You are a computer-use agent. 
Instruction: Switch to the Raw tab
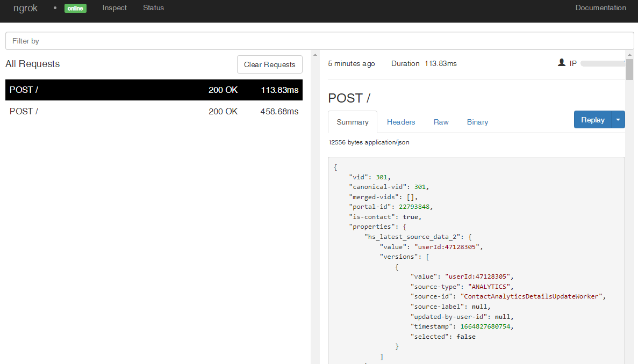coord(441,122)
